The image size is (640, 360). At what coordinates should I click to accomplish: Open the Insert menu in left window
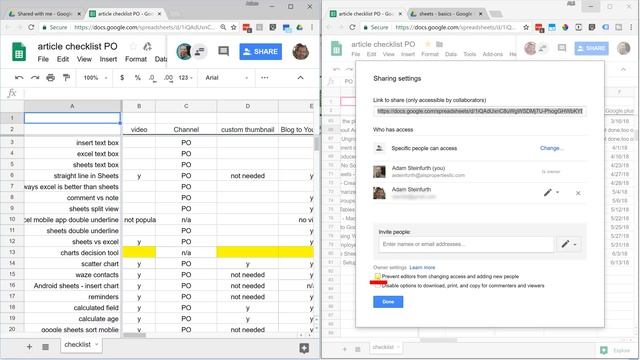tap(108, 59)
